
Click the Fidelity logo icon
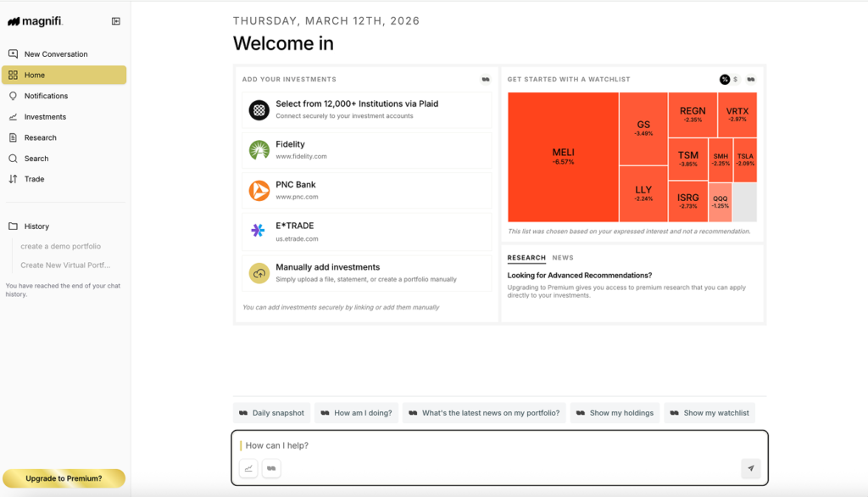pyautogui.click(x=259, y=150)
